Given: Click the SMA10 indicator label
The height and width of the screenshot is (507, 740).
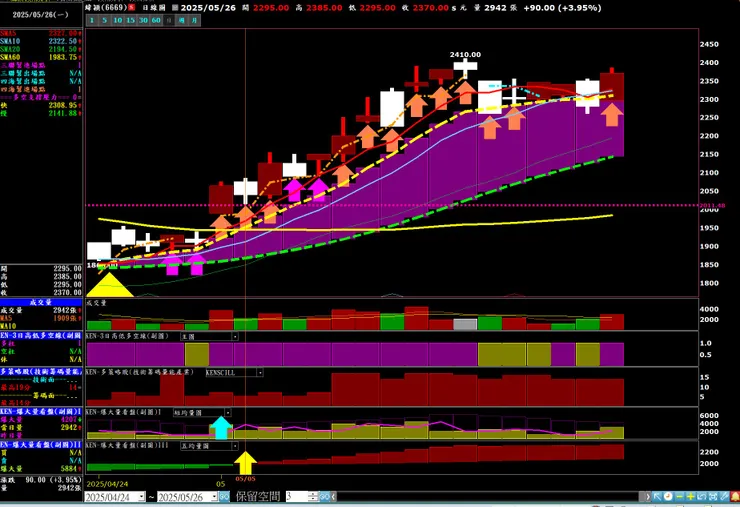Looking at the screenshot, I should [10, 42].
